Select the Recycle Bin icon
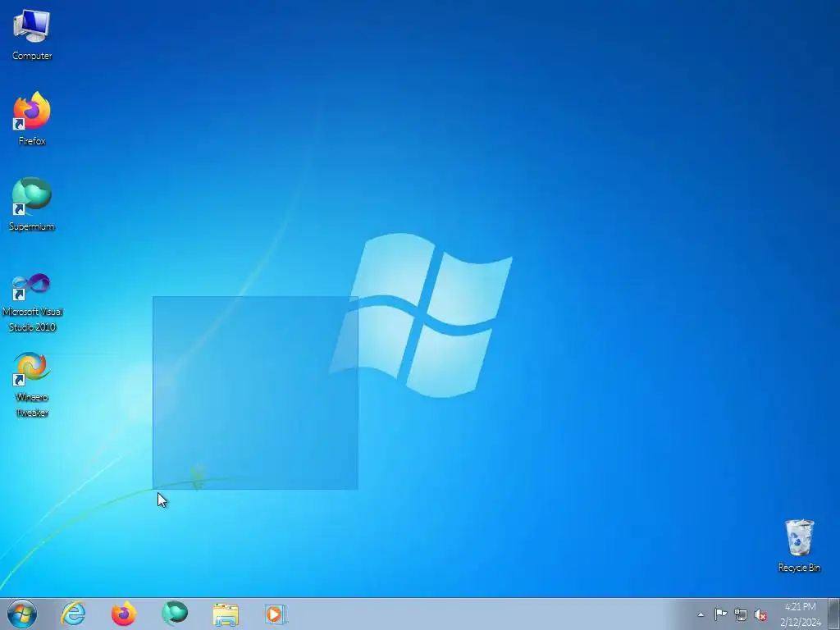840x630 pixels. 799,546
